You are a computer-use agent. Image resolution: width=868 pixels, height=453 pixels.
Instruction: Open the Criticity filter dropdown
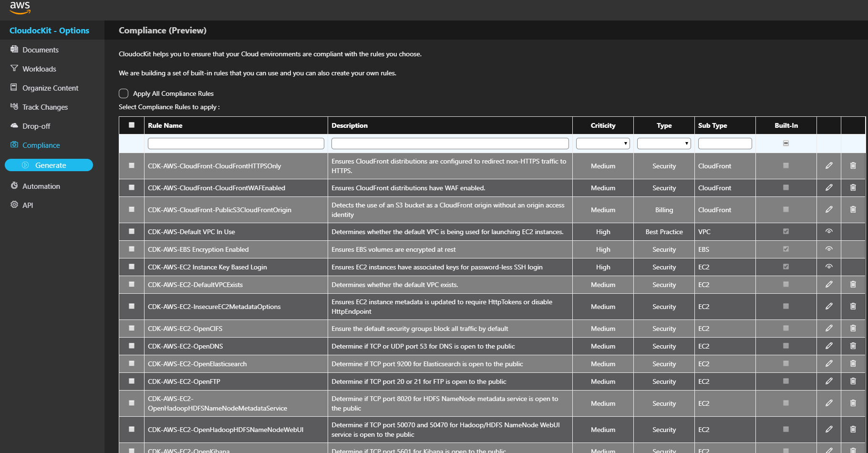[x=603, y=144]
